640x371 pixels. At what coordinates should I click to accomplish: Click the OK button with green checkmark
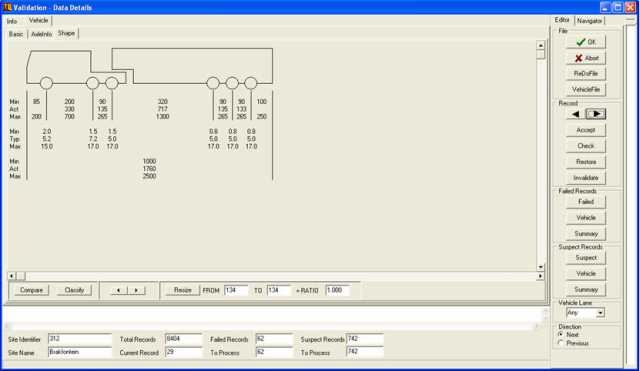coord(586,42)
